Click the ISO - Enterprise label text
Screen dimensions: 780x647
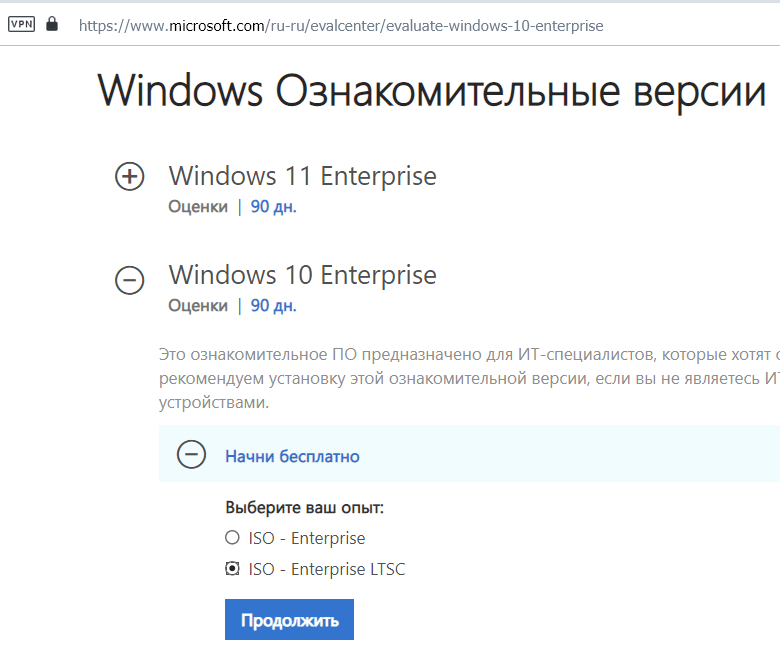click(x=307, y=538)
